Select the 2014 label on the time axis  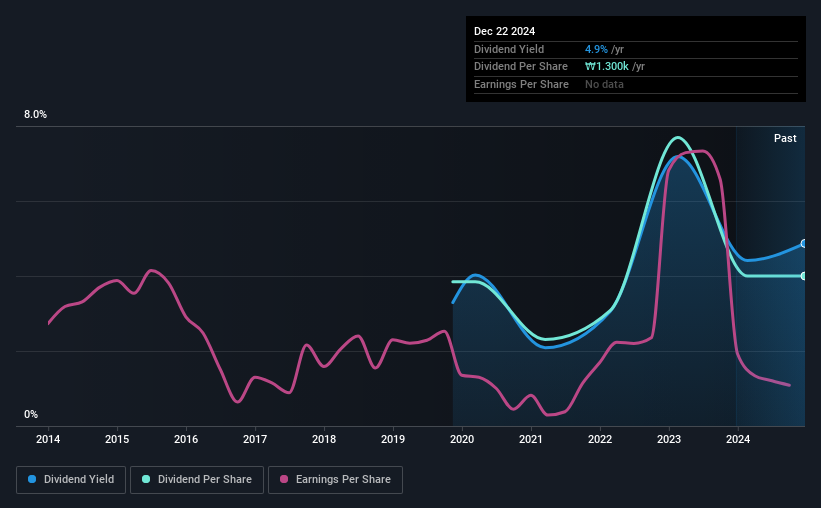[48, 439]
